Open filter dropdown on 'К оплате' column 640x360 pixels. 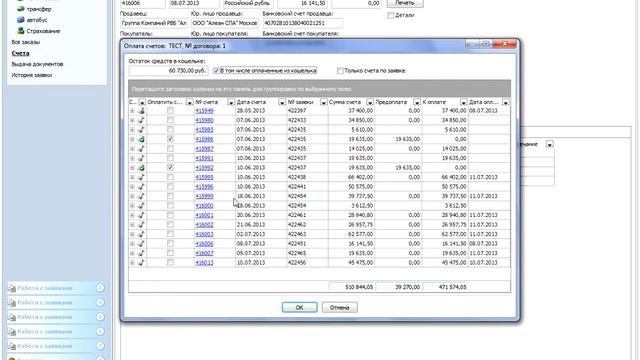pyautogui.click(x=464, y=102)
